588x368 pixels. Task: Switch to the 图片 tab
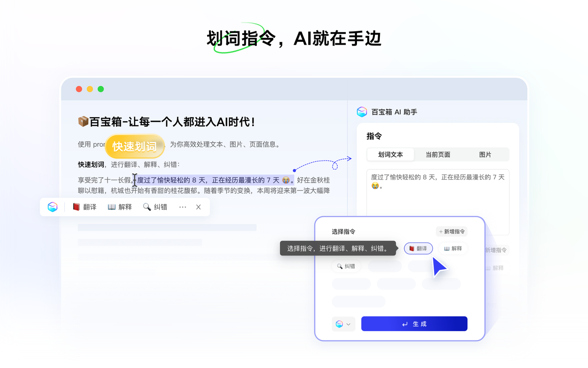[x=486, y=154]
